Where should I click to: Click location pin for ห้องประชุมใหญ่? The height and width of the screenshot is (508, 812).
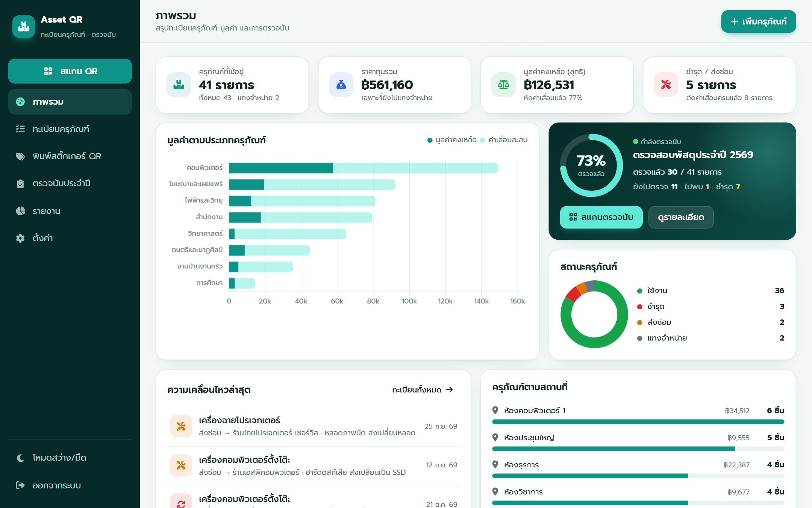tap(495, 437)
